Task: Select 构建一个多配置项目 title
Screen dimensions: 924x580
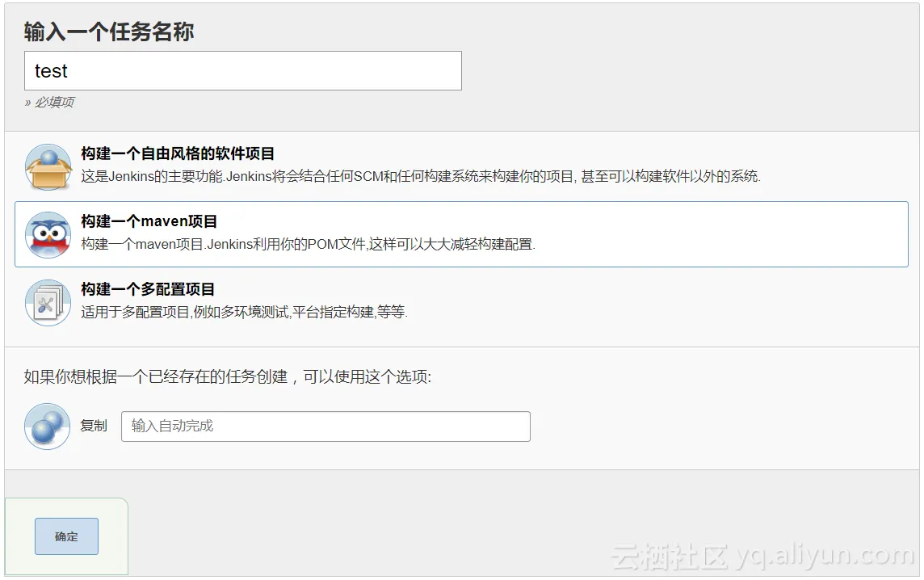Action: [x=148, y=289]
